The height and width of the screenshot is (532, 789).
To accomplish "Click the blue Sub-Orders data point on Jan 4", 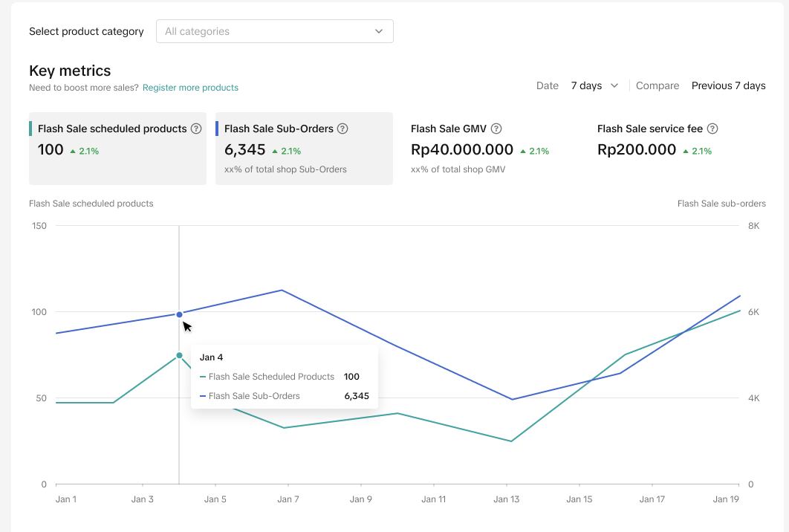I will pos(179,314).
